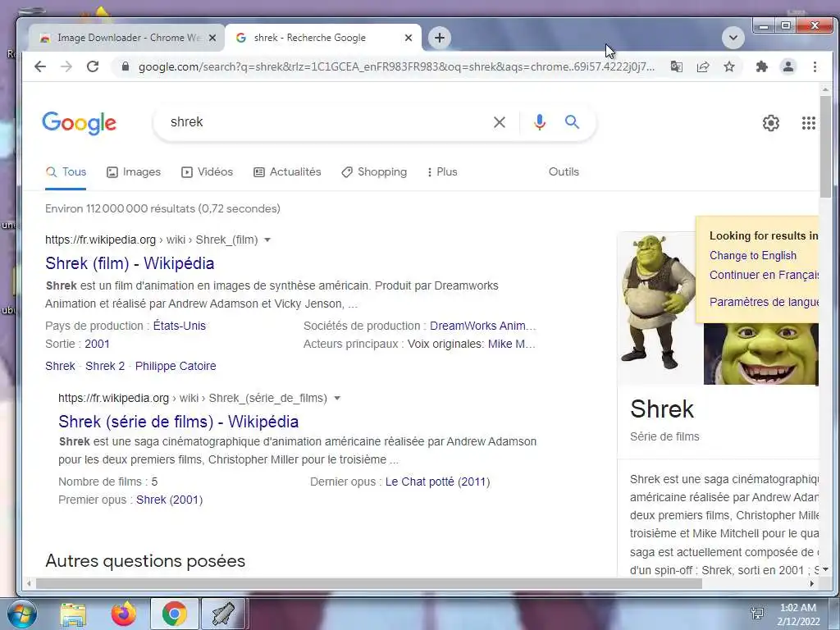Open the Outils search tools
Screen dimensions: 840x630
564,172
